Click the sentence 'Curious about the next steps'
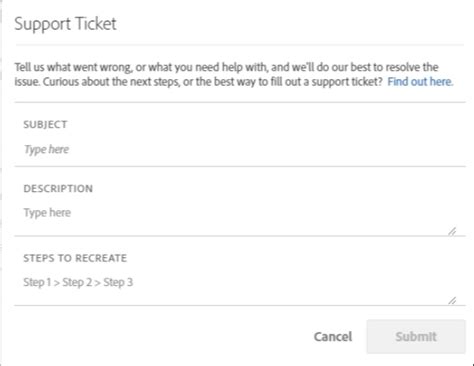 199,82
